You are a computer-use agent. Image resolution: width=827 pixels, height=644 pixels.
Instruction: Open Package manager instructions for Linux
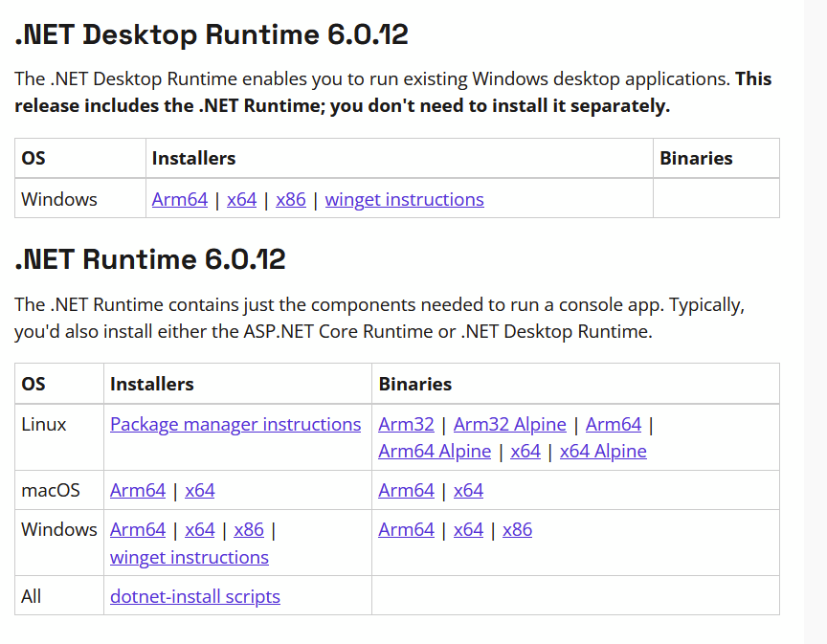[235, 424]
